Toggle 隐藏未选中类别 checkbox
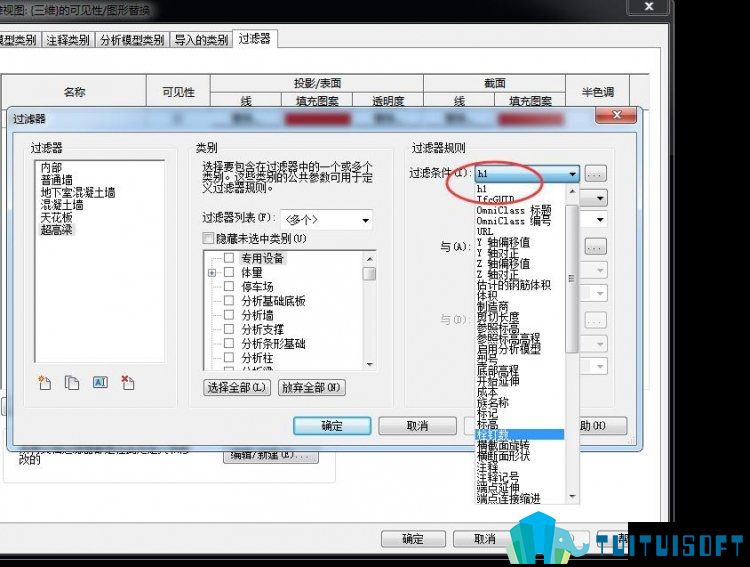The height and width of the screenshot is (567, 750). pos(208,238)
